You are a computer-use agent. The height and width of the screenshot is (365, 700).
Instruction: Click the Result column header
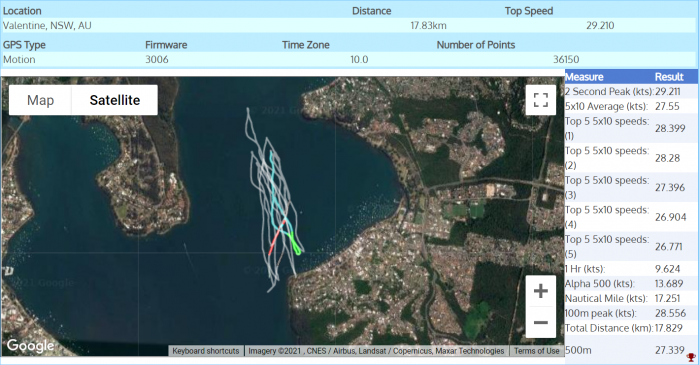pyautogui.click(x=669, y=77)
